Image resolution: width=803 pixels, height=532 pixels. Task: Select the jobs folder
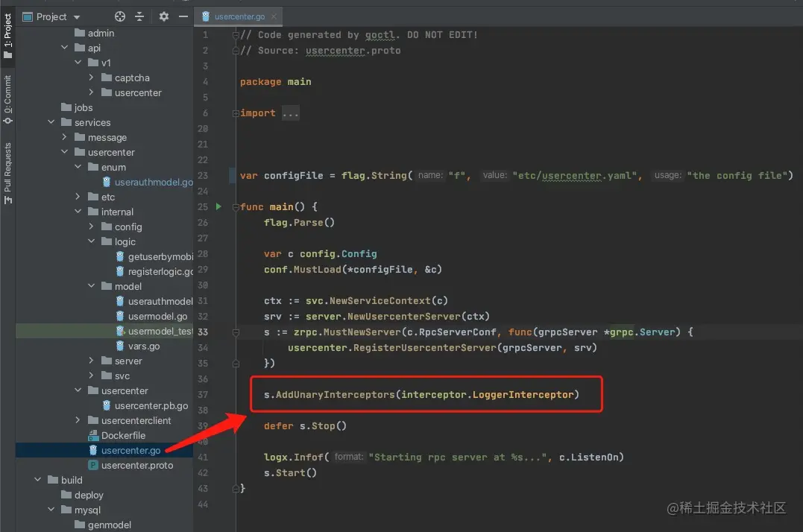(x=77, y=107)
